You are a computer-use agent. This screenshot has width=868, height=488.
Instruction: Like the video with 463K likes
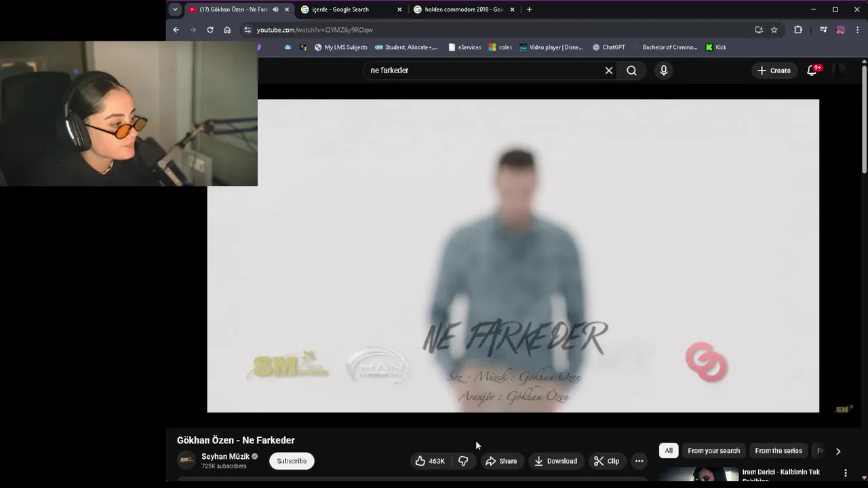click(430, 461)
